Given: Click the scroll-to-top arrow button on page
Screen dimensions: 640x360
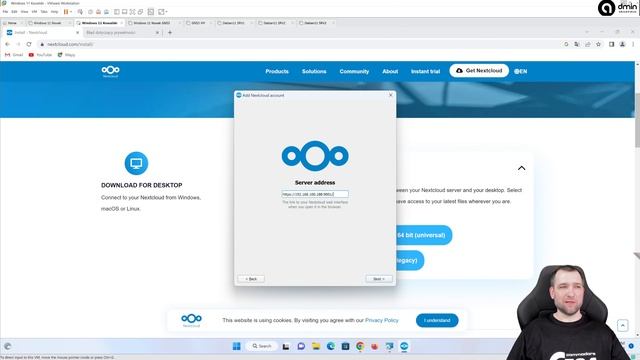Looking at the screenshot, I should (622, 325).
